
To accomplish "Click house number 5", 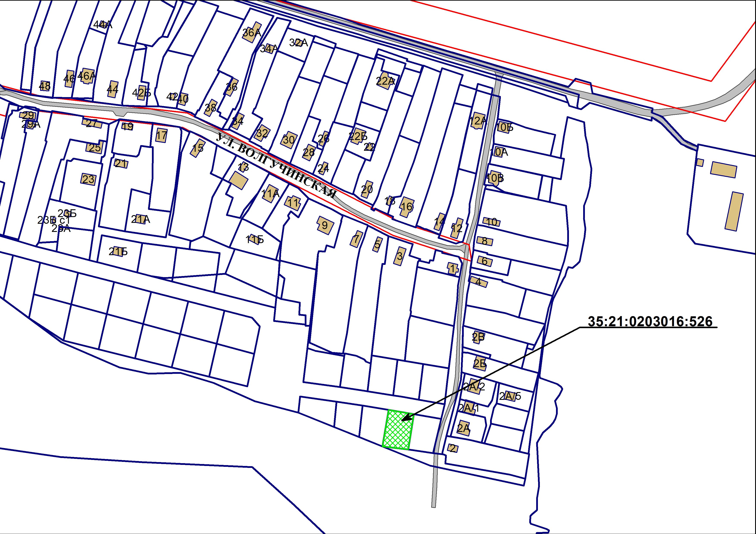I will (x=377, y=244).
